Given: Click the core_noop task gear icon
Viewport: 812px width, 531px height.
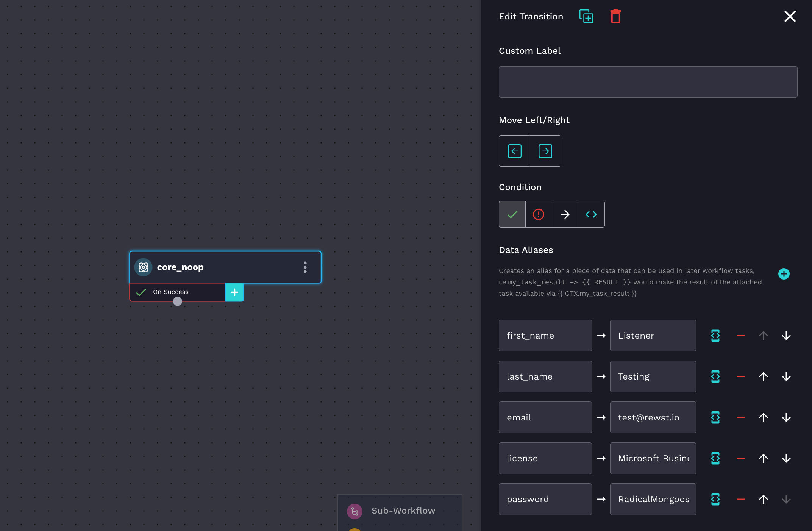Looking at the screenshot, I should point(144,267).
